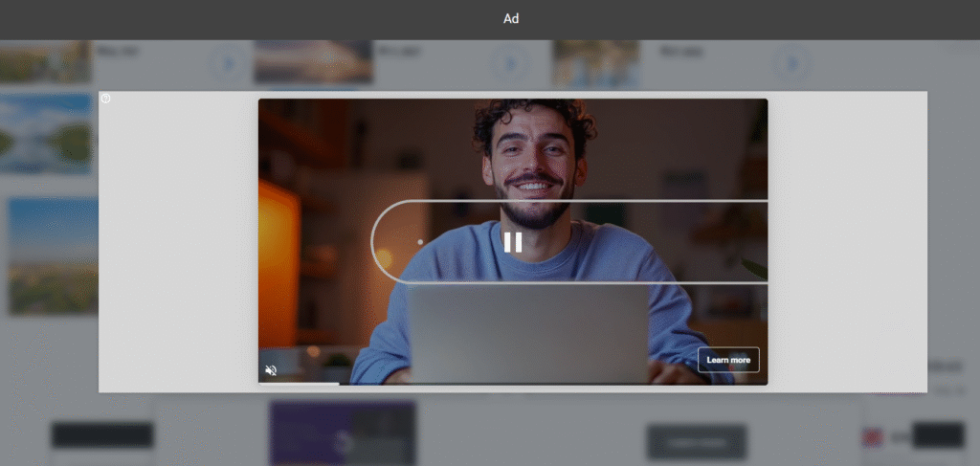Click the blurred purple thumbnail at bottom

(342, 433)
